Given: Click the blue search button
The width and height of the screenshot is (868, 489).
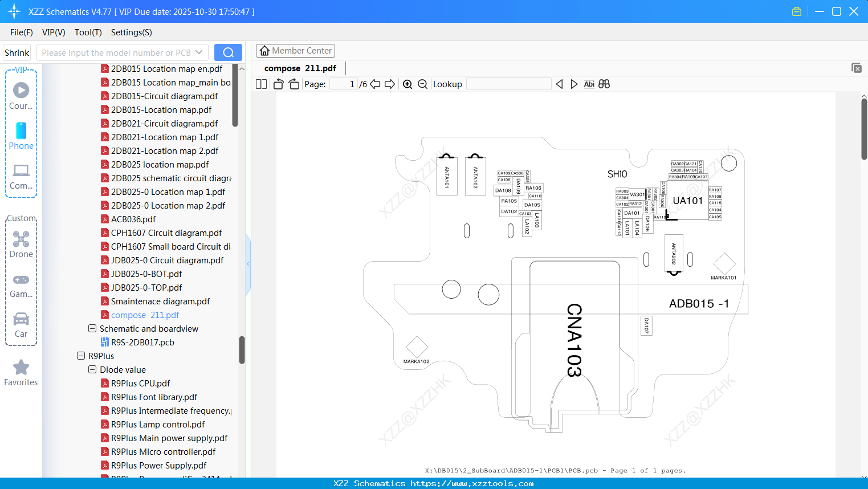Looking at the screenshot, I should click(228, 52).
